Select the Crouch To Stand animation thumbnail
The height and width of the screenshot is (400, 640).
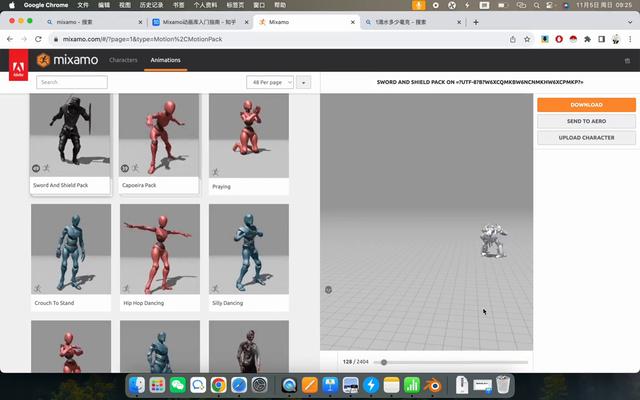(x=71, y=249)
